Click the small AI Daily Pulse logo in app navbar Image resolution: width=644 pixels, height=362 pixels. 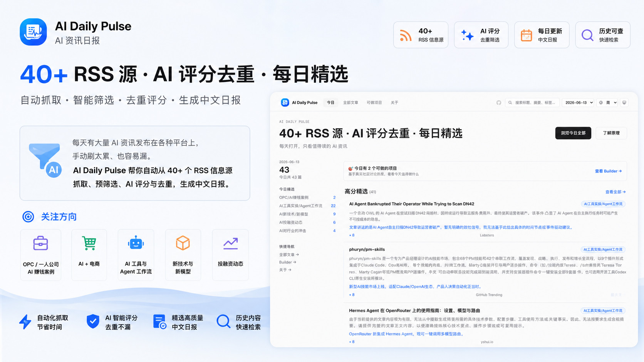(x=285, y=102)
